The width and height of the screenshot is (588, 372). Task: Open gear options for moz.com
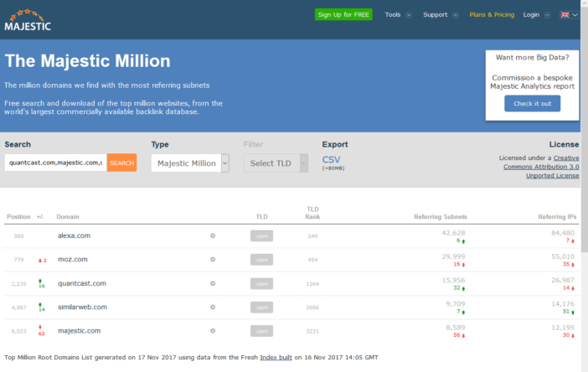point(213,260)
